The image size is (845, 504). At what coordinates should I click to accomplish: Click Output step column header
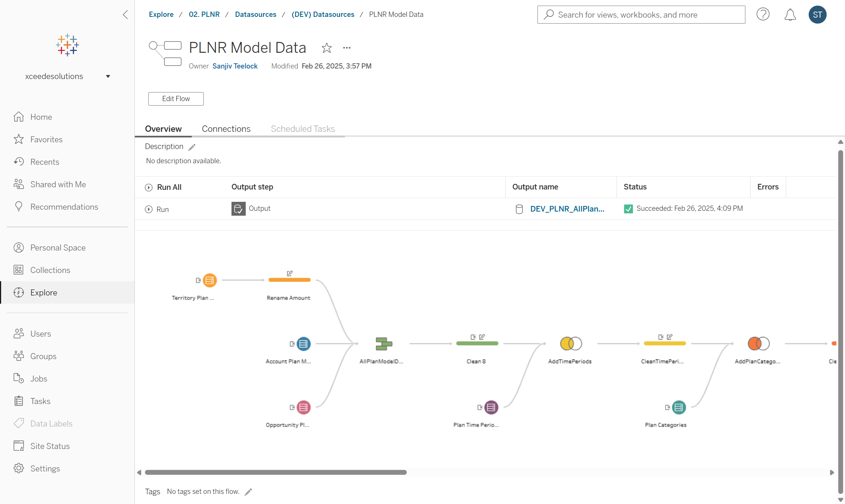252,187
